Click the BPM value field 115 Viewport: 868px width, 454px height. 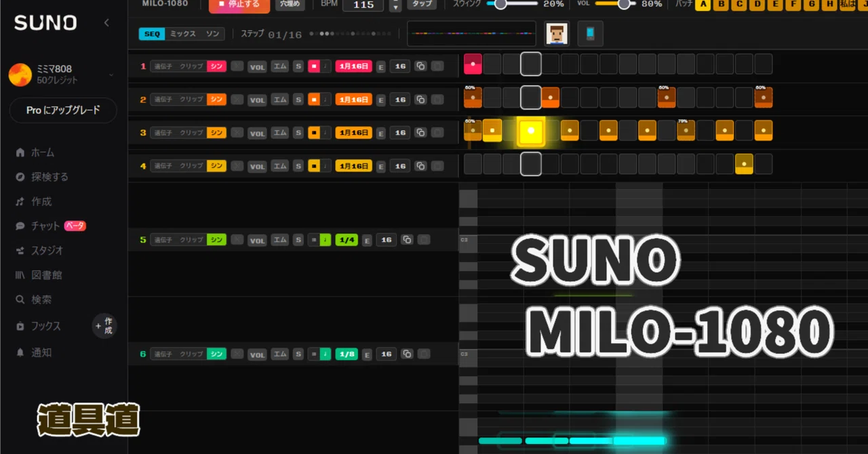[363, 5]
